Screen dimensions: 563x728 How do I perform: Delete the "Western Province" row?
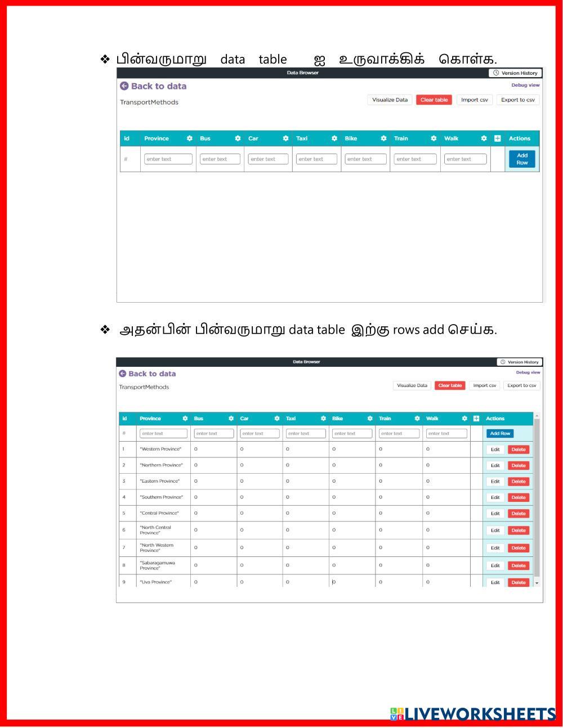coord(518,450)
